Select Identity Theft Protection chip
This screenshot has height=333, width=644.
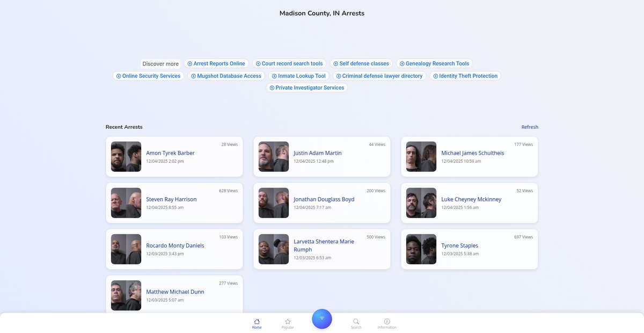pyautogui.click(x=465, y=76)
